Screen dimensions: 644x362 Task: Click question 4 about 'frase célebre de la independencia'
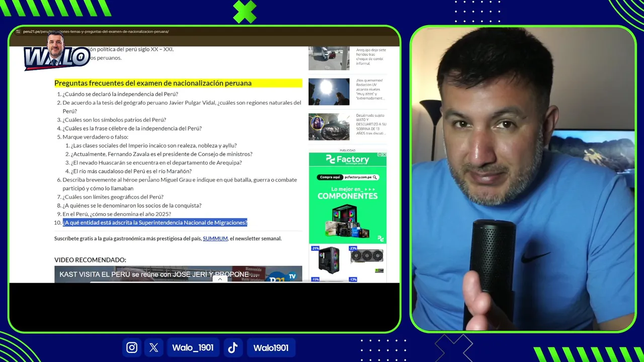pos(132,128)
